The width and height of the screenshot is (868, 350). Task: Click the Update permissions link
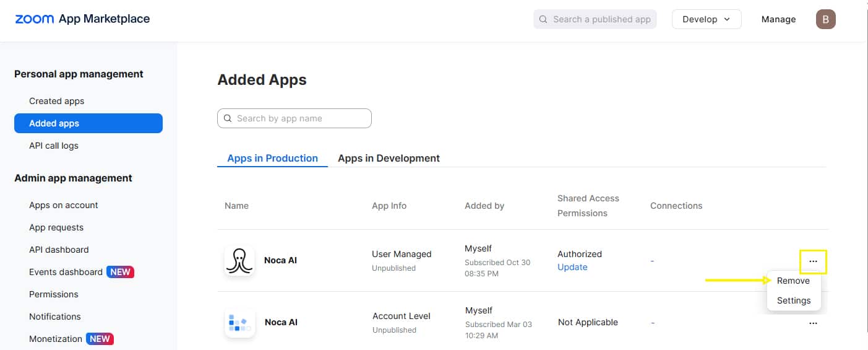[572, 267]
